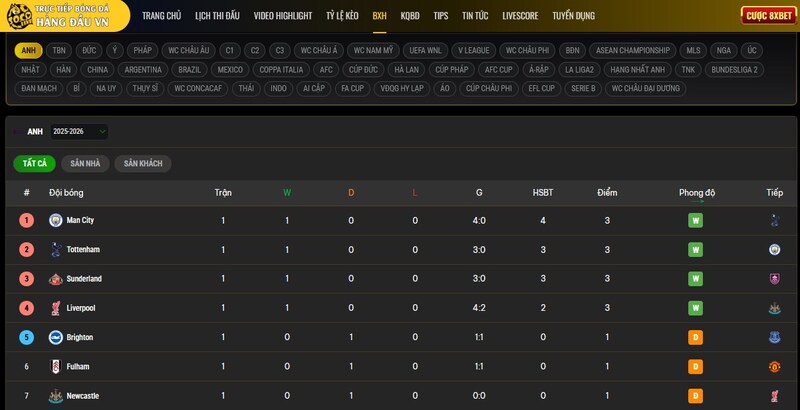The width and height of the screenshot is (800, 410).
Task: Open LỊCH THI ĐẤU menu
Action: click(217, 16)
